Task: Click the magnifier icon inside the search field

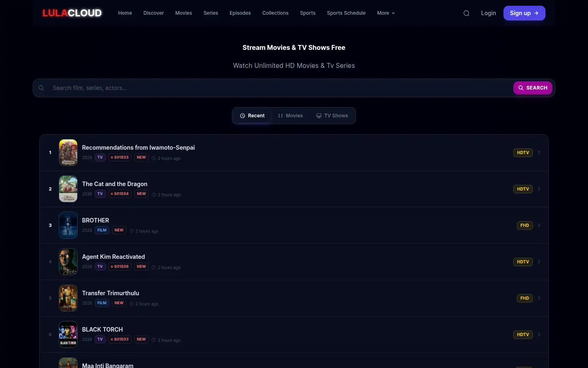Action: point(41,88)
